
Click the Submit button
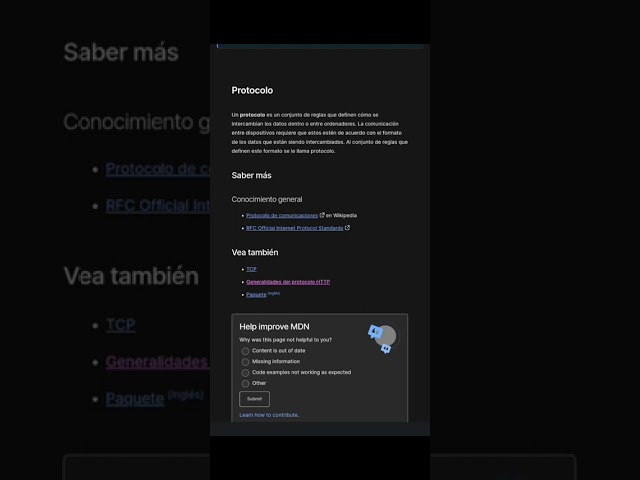coord(254,399)
